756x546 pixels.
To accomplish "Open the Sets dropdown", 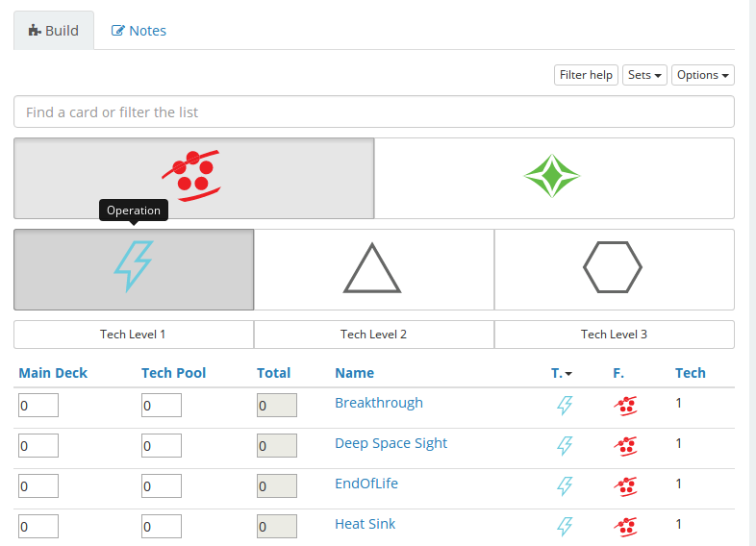I will click(x=644, y=75).
